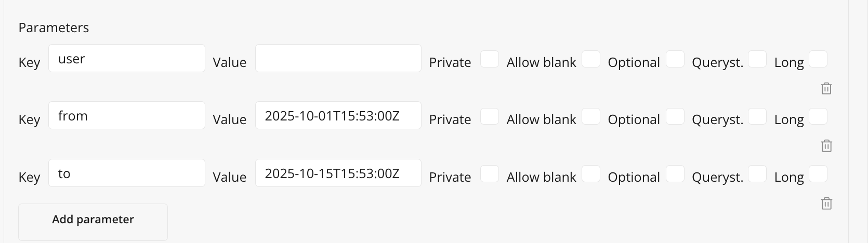Check Queryst. for the user parameter
This screenshot has height=243, width=868.
(757, 59)
